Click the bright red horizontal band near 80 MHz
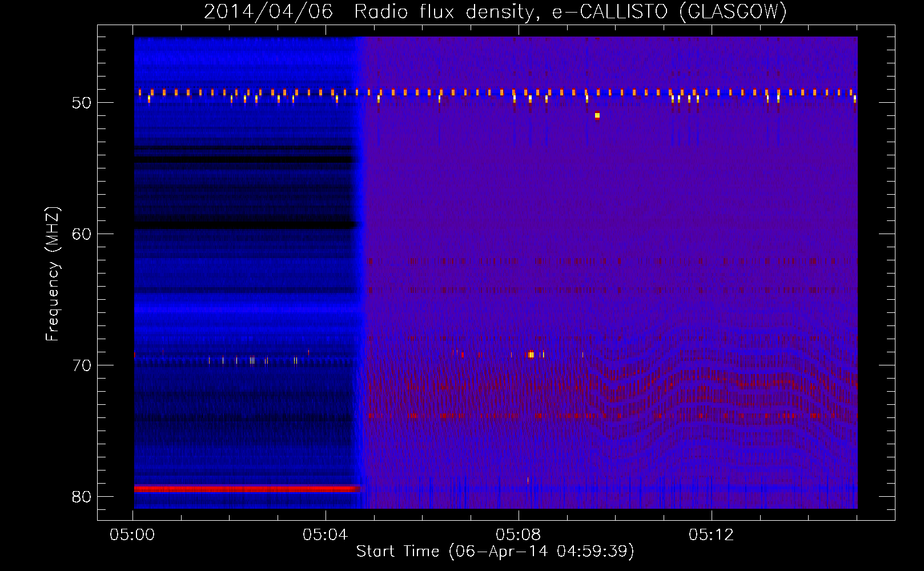This screenshot has width=924, height=571. (x=247, y=489)
